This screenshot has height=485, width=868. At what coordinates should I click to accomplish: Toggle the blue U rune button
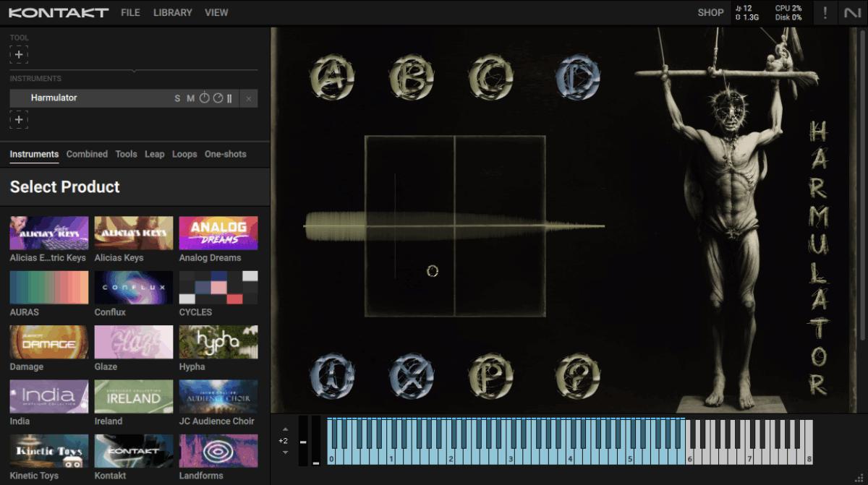(x=332, y=376)
